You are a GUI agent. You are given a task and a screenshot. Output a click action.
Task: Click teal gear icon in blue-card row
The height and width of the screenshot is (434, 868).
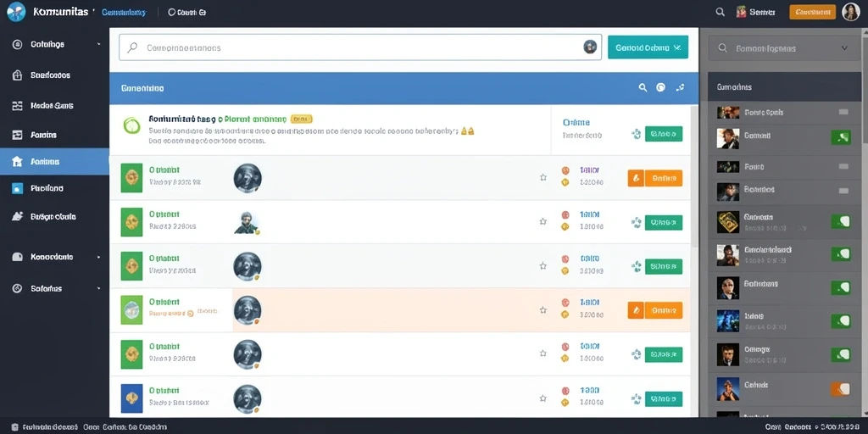(x=636, y=399)
